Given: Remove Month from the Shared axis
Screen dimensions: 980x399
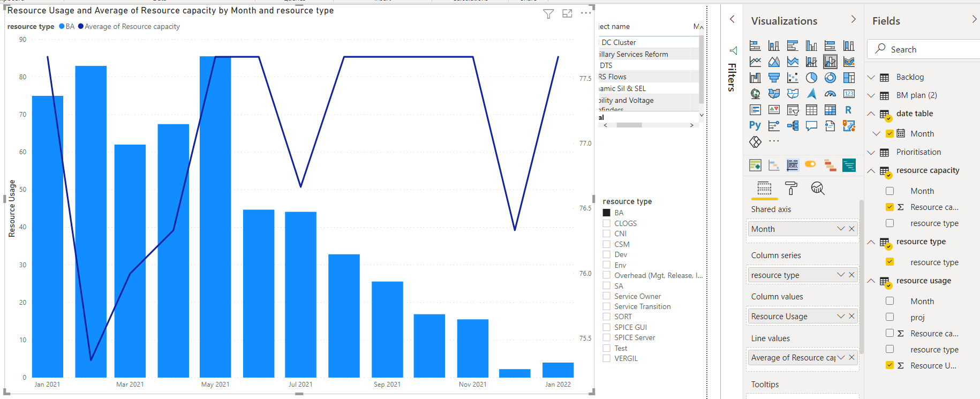Looking at the screenshot, I should tap(851, 229).
